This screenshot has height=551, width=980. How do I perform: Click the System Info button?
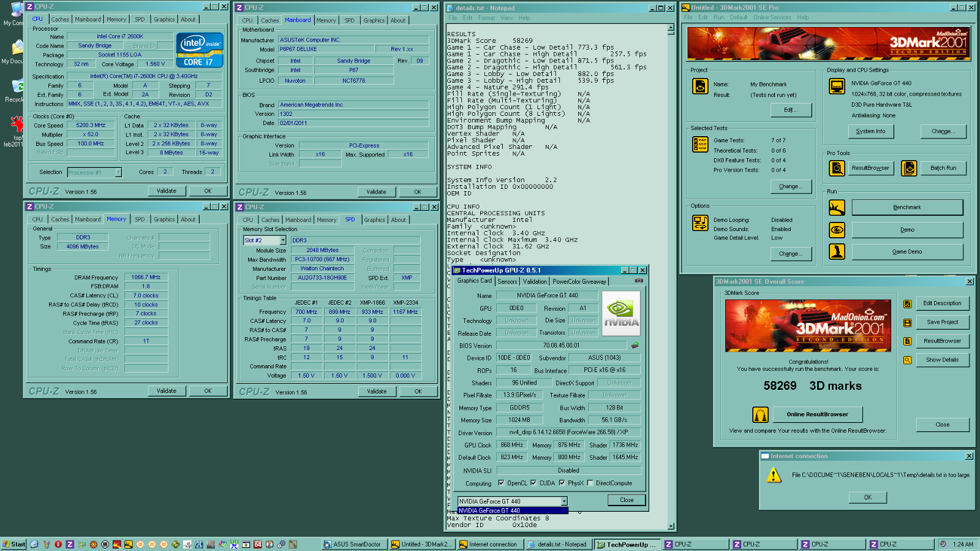coord(870,131)
